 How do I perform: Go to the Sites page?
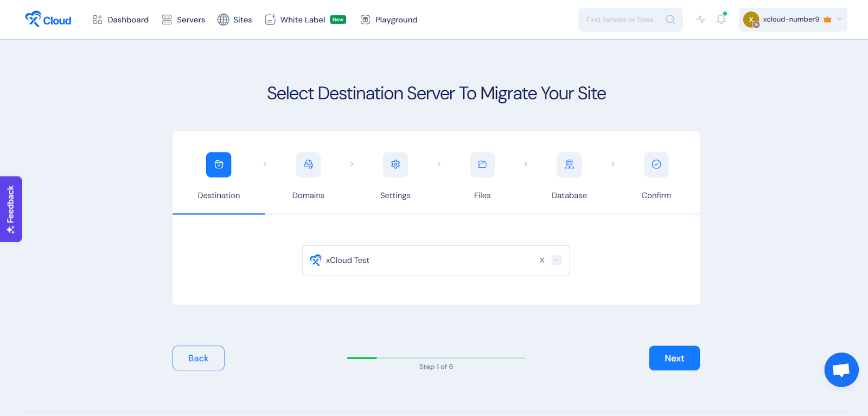235,20
